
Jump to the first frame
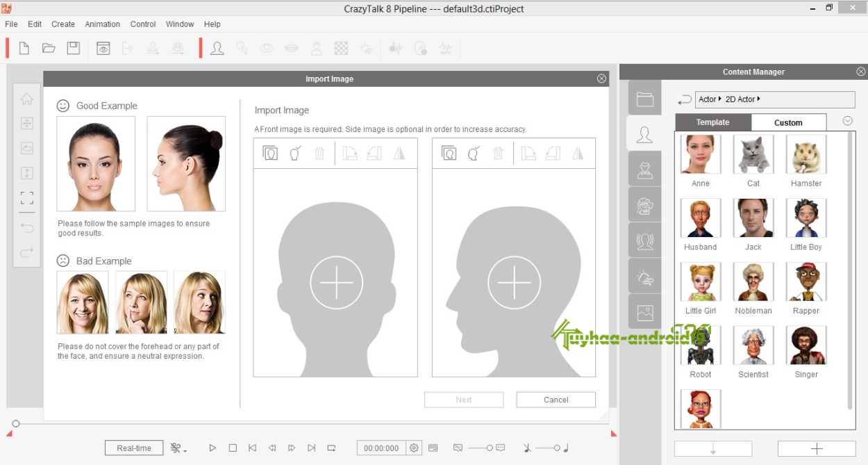tap(253, 448)
